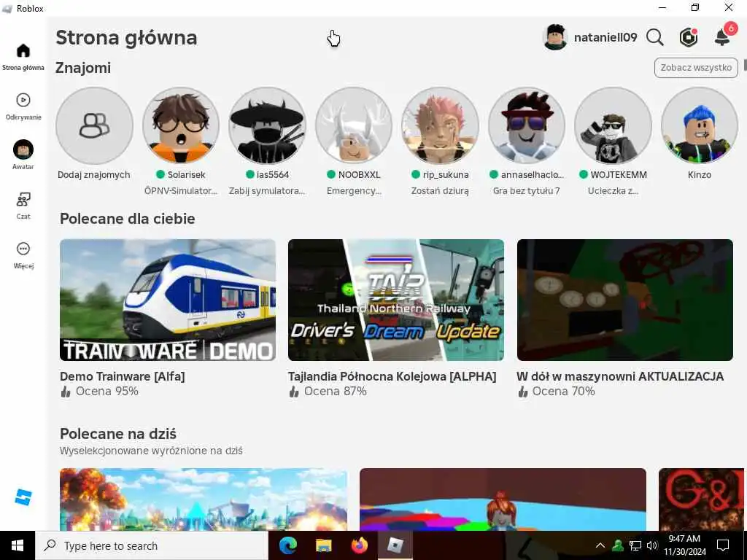This screenshot has height=560, width=747.
Task: Click W dół w maszynowni AKTUALIZACJA title
Action: (620, 376)
